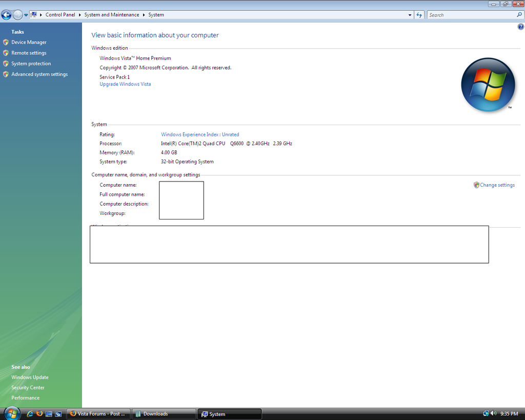525x420 pixels.
Task: Click the 'Service Pack 1' text
Action: point(114,77)
